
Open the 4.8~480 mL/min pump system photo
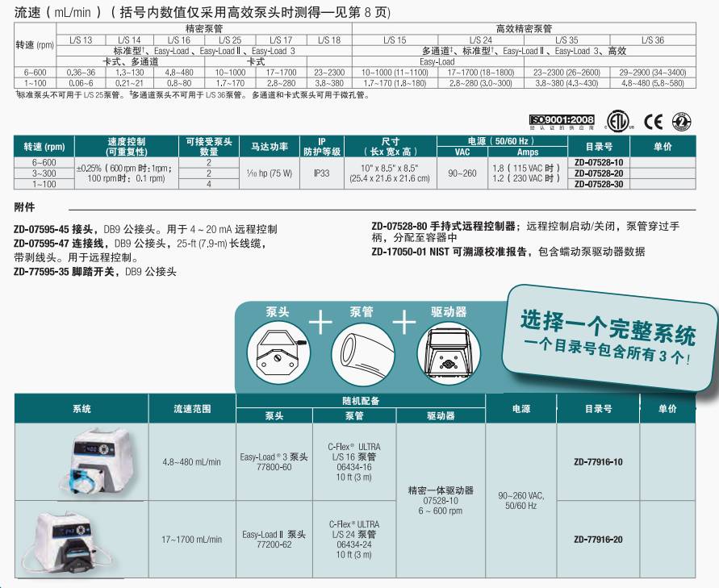pyautogui.click(x=81, y=461)
